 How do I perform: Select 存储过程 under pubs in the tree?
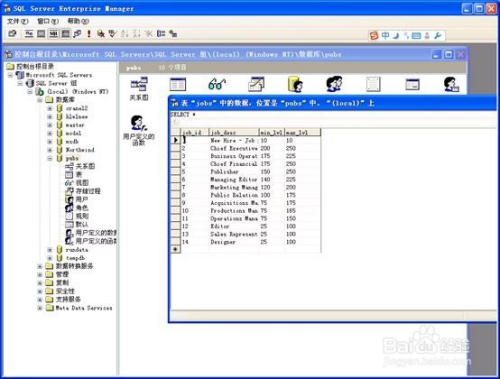coord(88,191)
